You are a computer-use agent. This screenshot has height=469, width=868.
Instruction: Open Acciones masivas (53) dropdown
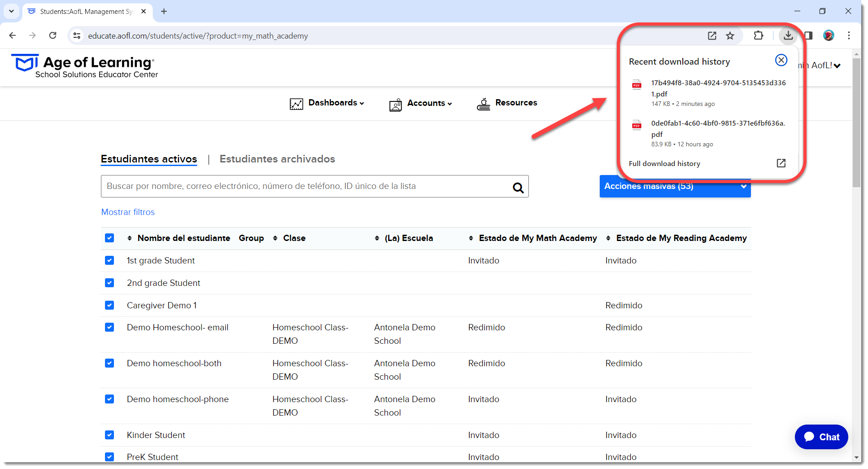click(675, 186)
